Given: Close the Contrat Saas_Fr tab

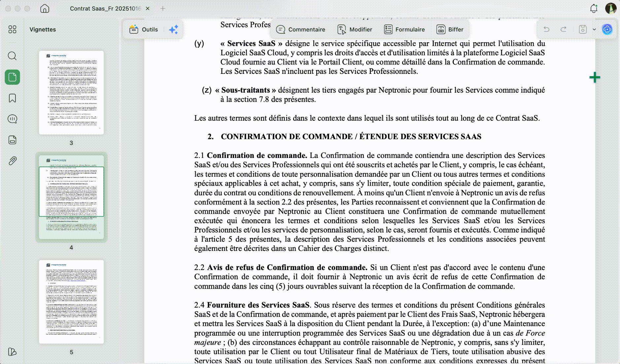Looking at the screenshot, I should point(148,9).
